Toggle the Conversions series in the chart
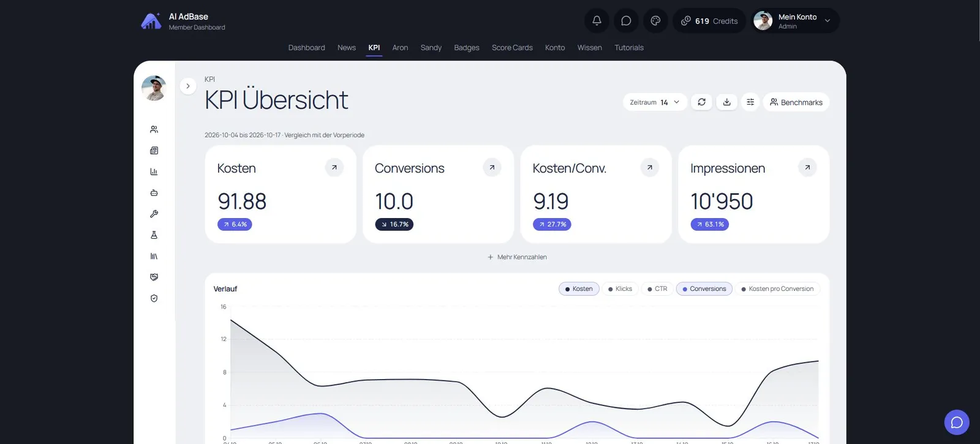Screen dimensions: 980x444 (704, 289)
